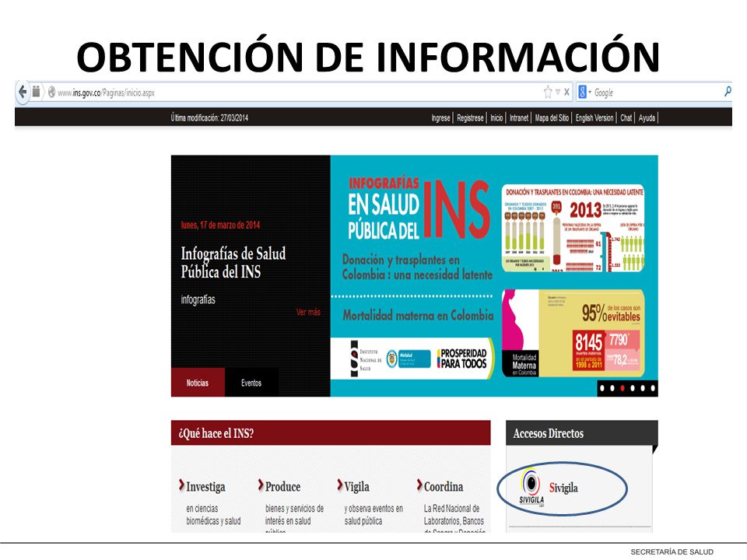Click the red chevron beside Produce
747x560 pixels.
click(x=261, y=485)
